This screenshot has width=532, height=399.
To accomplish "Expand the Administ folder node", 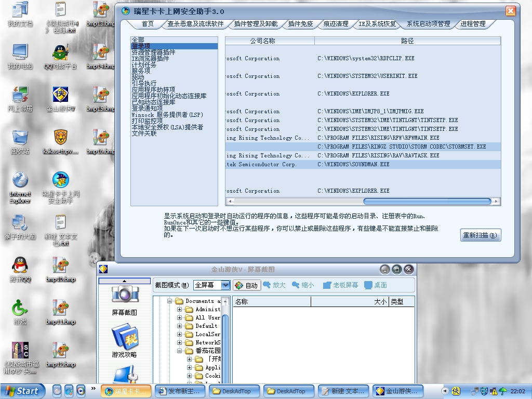I will coord(179,310).
